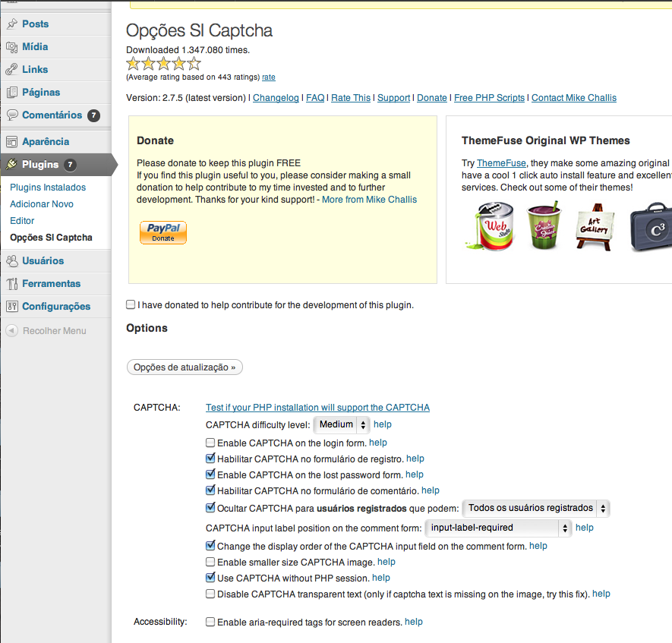Open More from Mike Challis link
The image size is (672, 643).
(x=370, y=200)
